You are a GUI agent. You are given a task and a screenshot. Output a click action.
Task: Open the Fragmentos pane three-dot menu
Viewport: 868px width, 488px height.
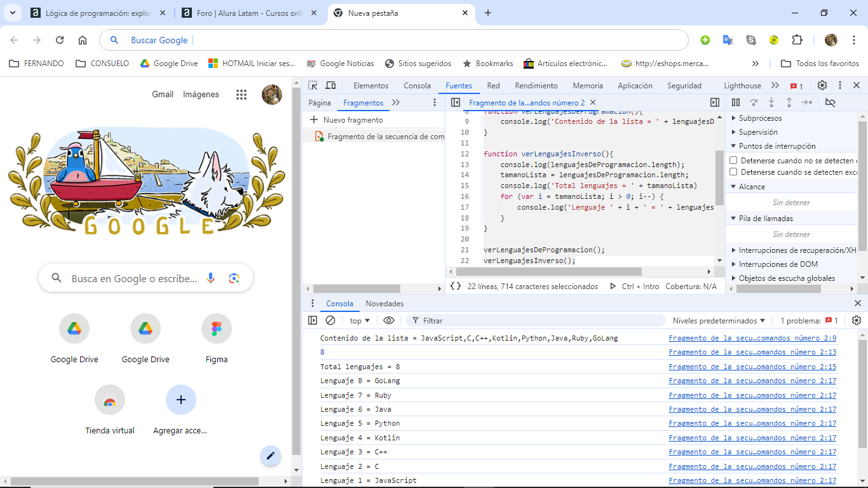coord(435,102)
